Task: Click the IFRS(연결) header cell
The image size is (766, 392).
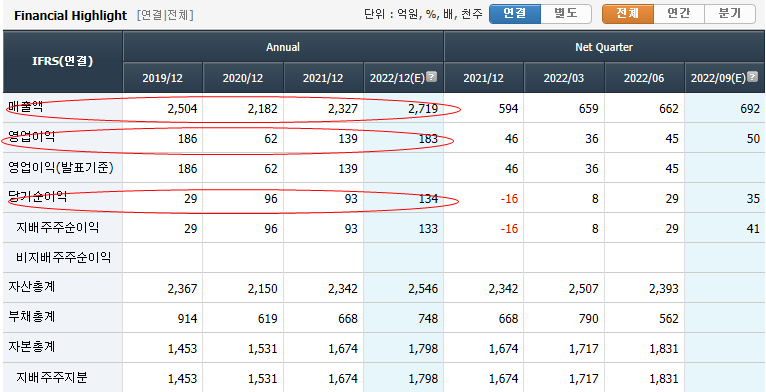Action: tap(63, 62)
